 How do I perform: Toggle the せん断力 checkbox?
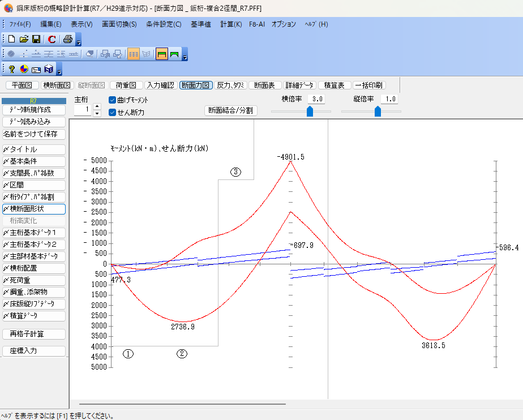coord(113,113)
